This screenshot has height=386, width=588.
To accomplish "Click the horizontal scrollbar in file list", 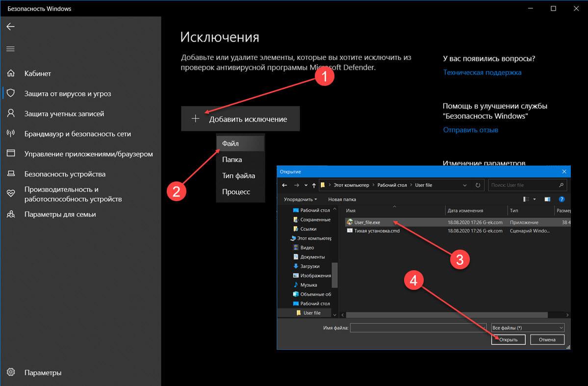I will coord(447,315).
